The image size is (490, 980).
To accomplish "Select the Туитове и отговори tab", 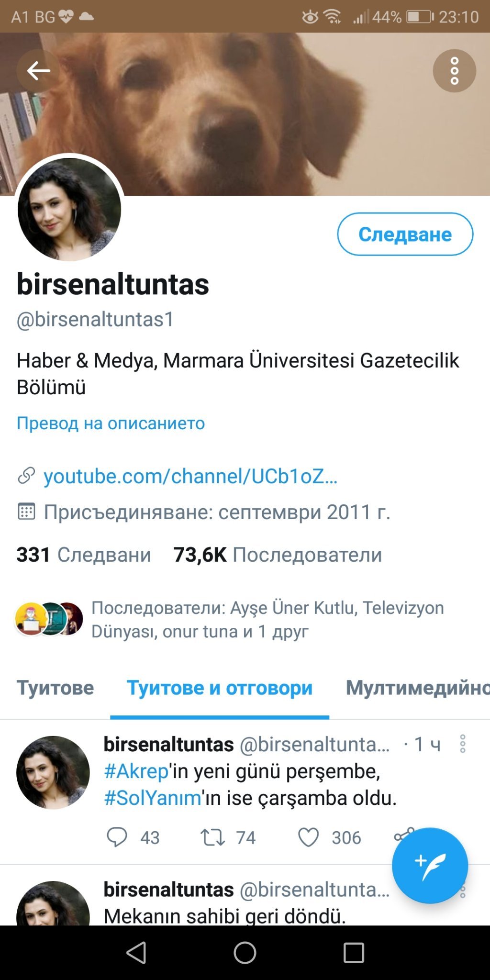I will coord(220,688).
